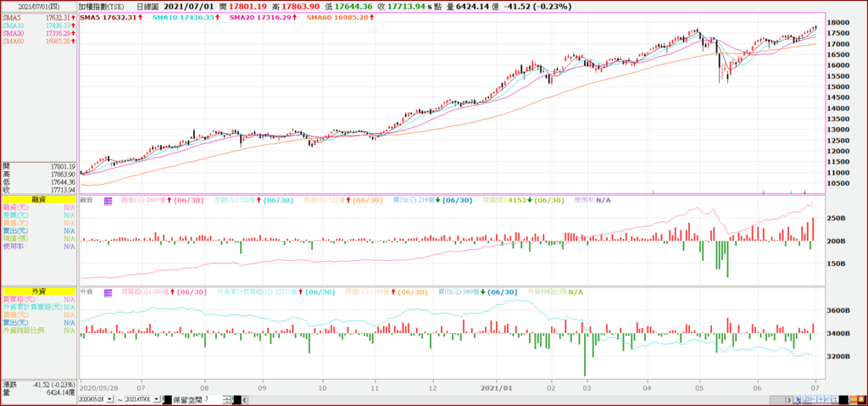This screenshot has width=868, height=406.
Task: Click 賣出(元) 219億 legend entry
Action: [433, 200]
